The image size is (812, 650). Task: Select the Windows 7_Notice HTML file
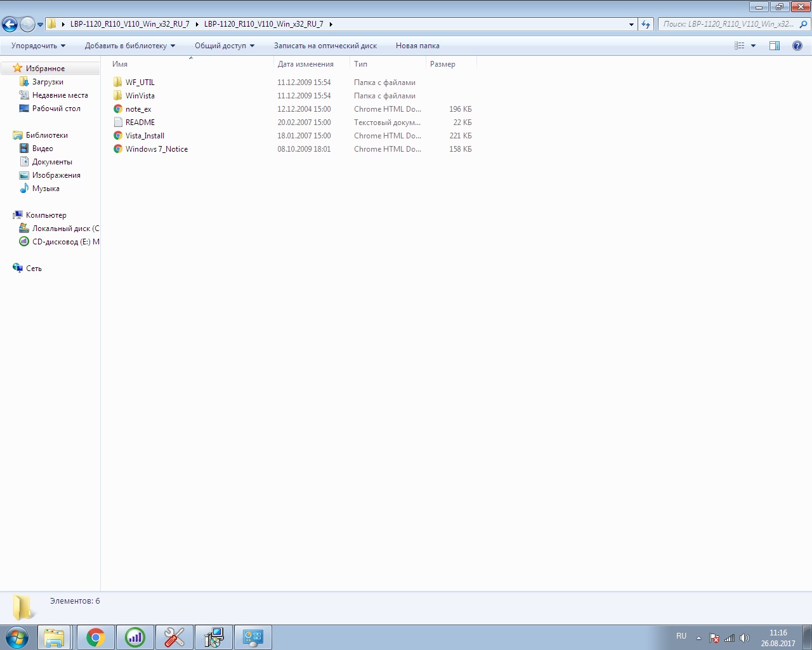[x=156, y=149]
